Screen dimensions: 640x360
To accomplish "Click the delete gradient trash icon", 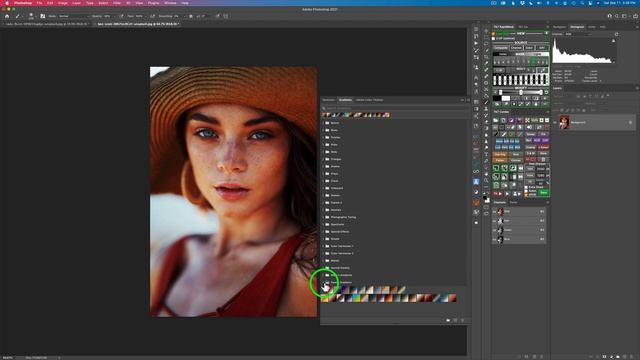I will click(462, 320).
